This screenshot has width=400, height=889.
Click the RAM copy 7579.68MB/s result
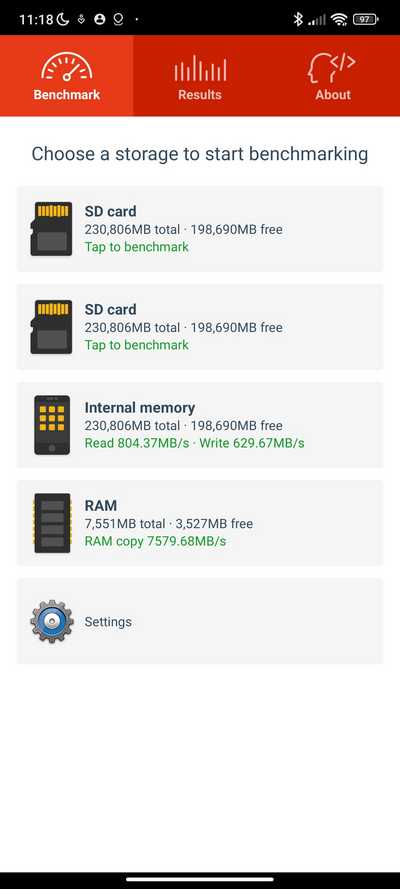tap(155, 541)
